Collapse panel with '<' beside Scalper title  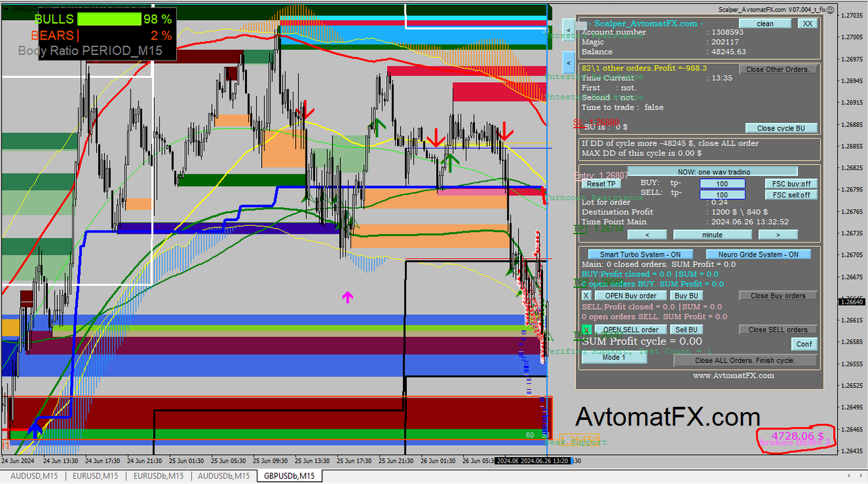[x=569, y=30]
